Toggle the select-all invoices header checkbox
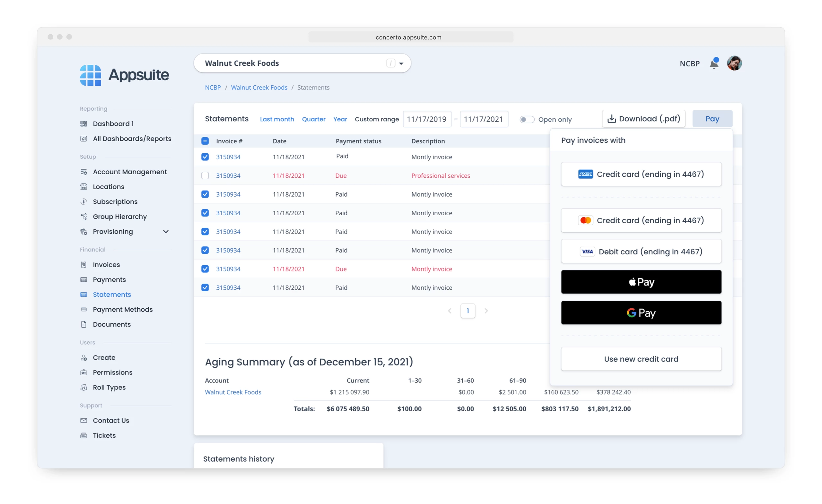Image resolution: width=822 pixels, height=504 pixels. coord(205,141)
